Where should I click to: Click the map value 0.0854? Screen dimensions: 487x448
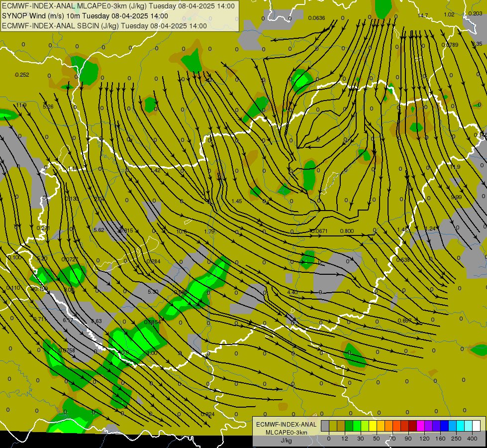coord(153,322)
